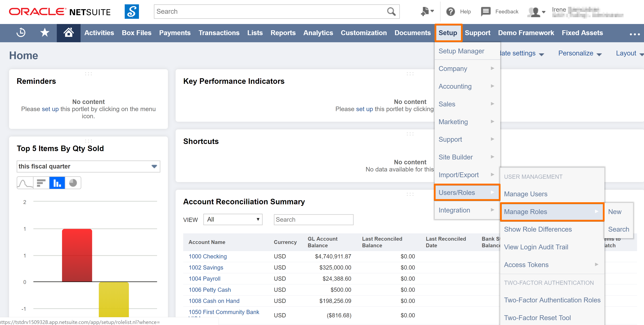Switch chart to horizontal bar view

(41, 183)
